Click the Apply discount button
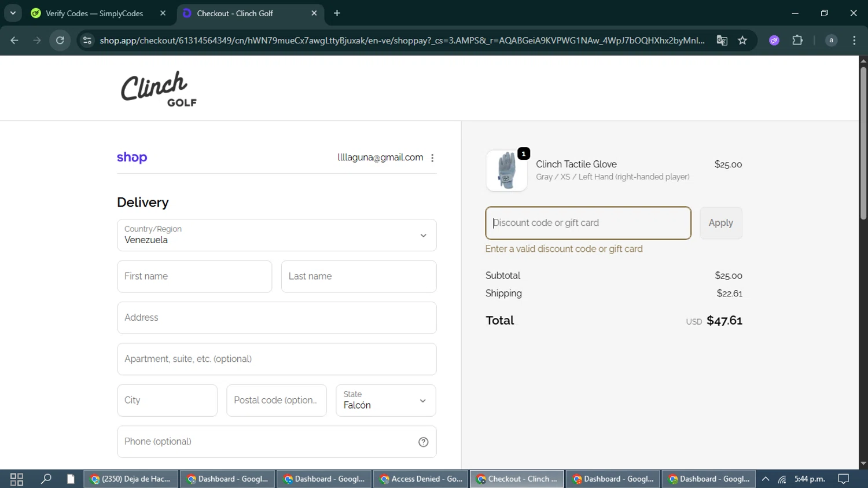 pyautogui.click(x=721, y=223)
